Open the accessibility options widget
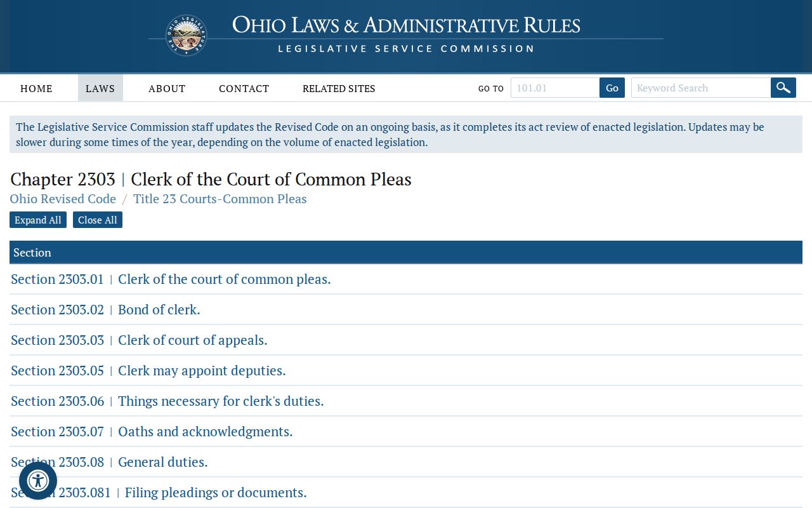Screen dimensions: 812x508 38,481
